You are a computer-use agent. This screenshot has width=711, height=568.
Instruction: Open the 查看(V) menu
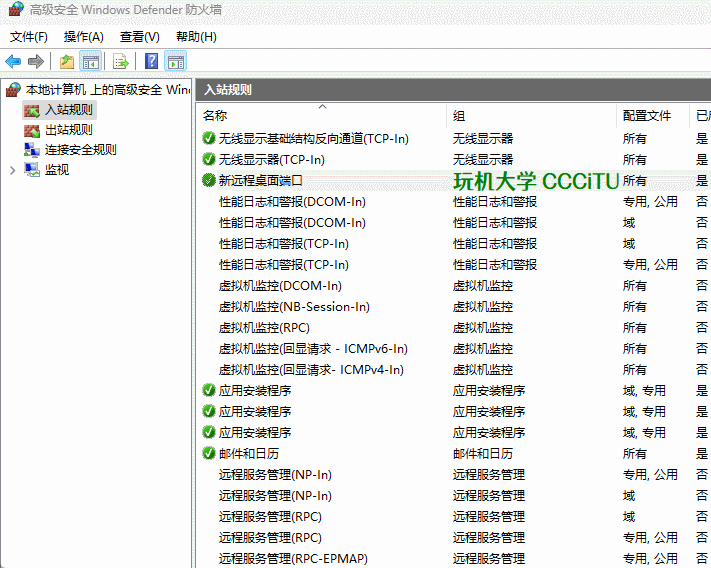(x=139, y=37)
